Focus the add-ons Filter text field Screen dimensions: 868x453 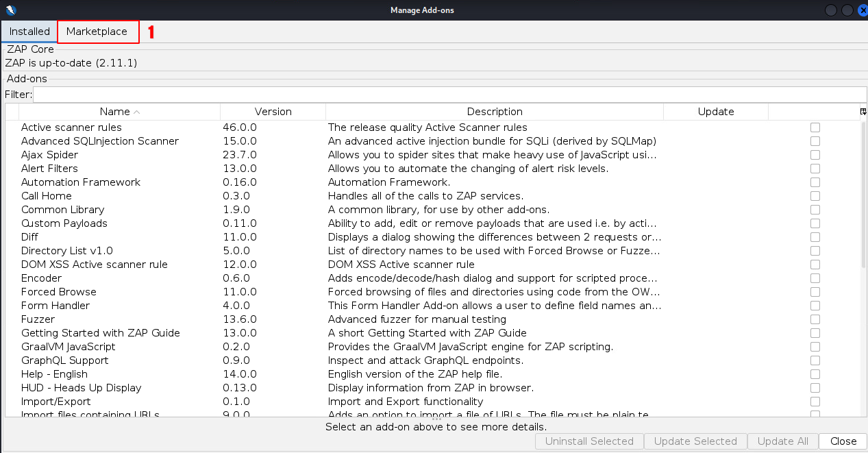tap(449, 95)
